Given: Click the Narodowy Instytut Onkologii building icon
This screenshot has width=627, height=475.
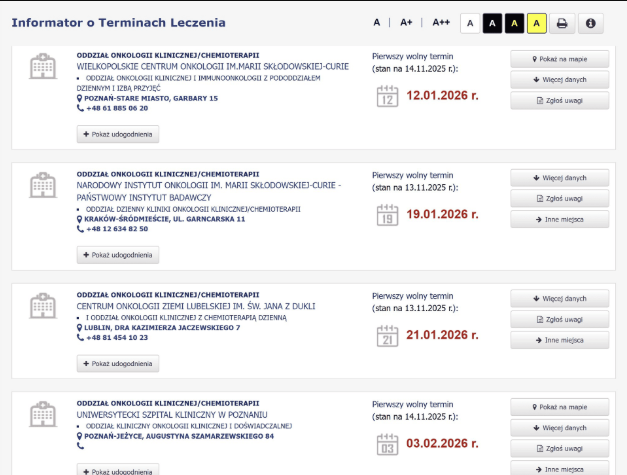Looking at the screenshot, I should click(43, 185).
